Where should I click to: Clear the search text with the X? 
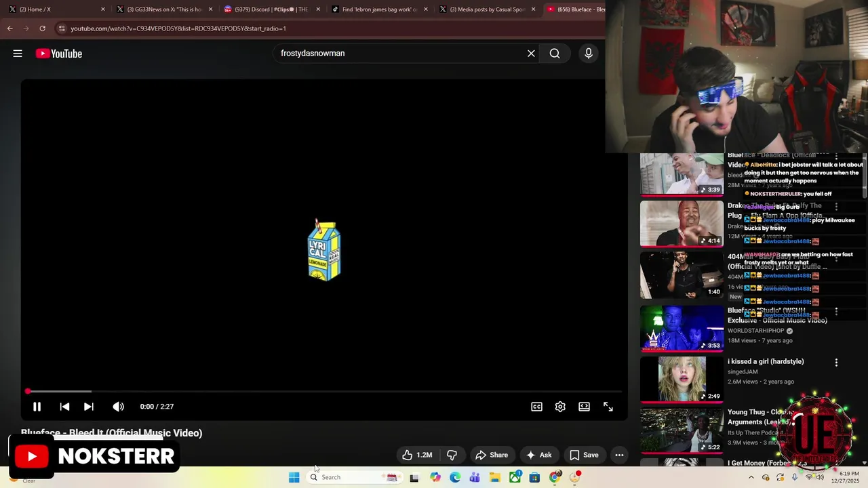tap(531, 54)
